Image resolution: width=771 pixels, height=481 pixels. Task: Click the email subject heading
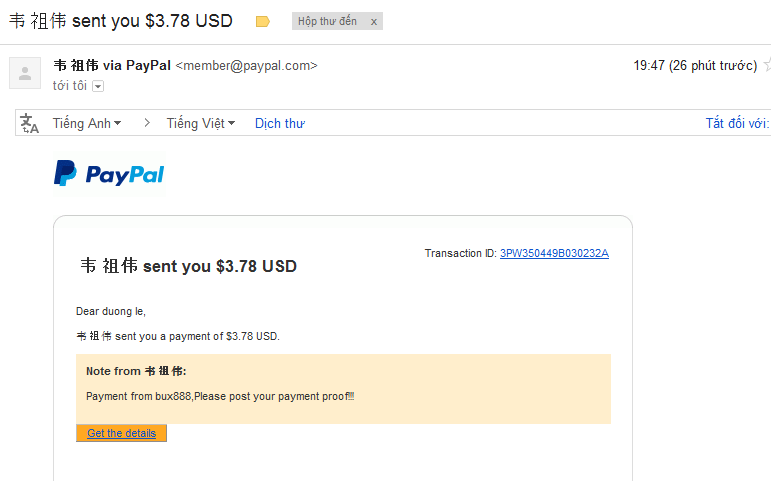pyautogui.click(x=120, y=21)
